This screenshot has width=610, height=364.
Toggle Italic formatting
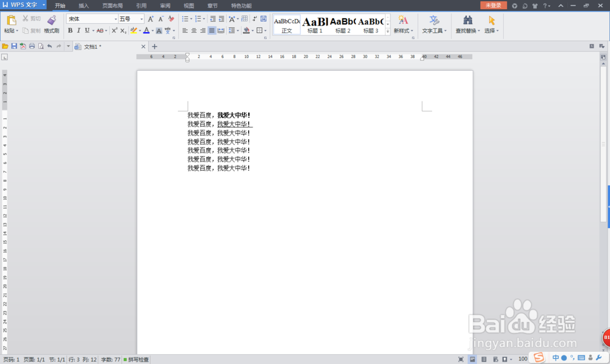(x=79, y=30)
